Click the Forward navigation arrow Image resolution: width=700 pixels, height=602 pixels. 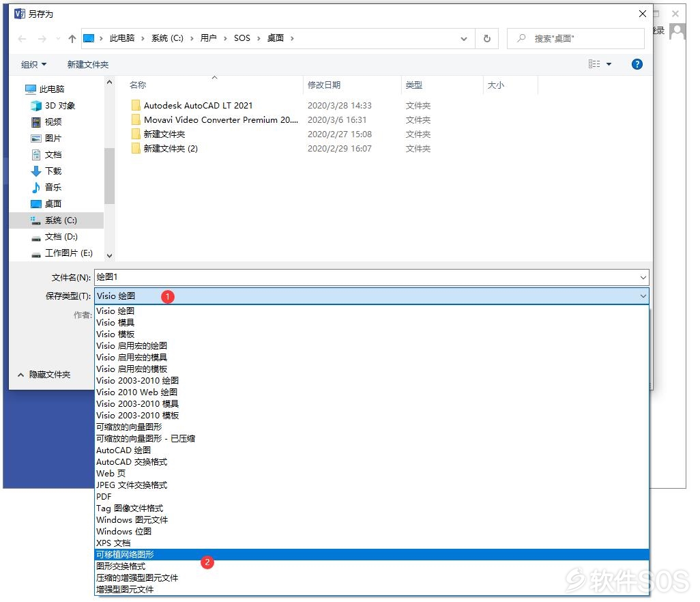(42, 39)
